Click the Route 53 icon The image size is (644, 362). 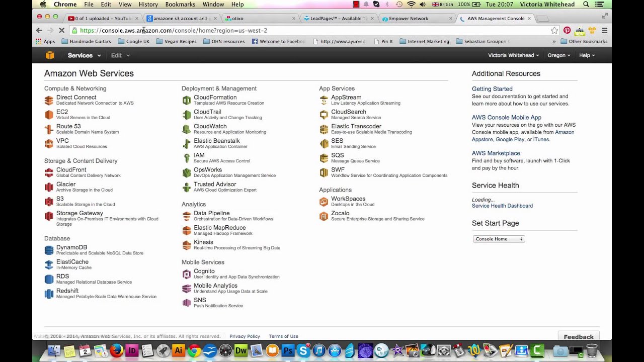49,129
